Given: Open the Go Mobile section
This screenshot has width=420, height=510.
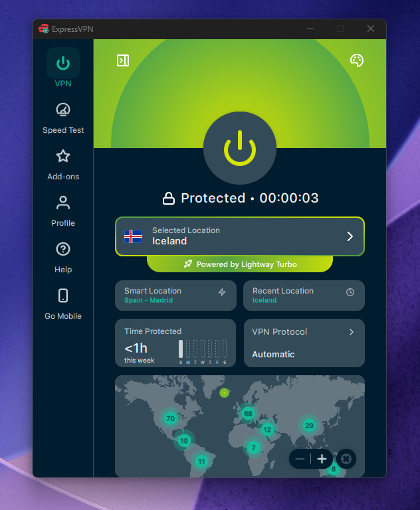Looking at the screenshot, I should [63, 304].
